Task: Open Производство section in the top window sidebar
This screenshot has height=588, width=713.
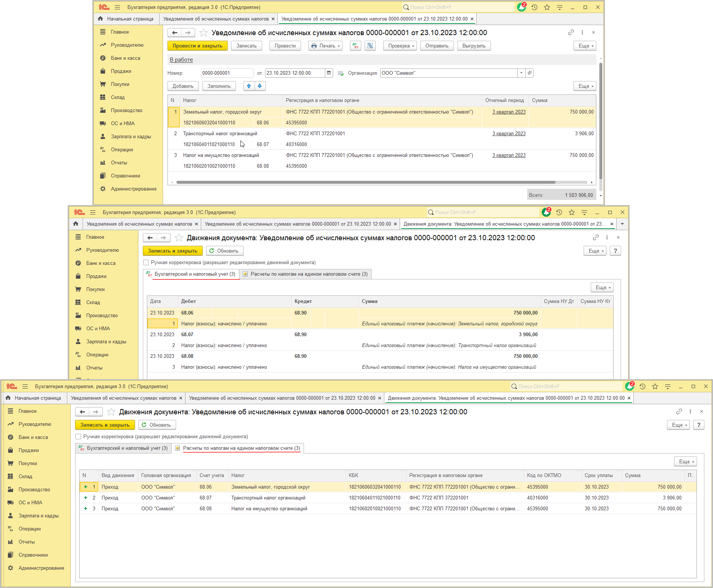Action: (x=126, y=111)
